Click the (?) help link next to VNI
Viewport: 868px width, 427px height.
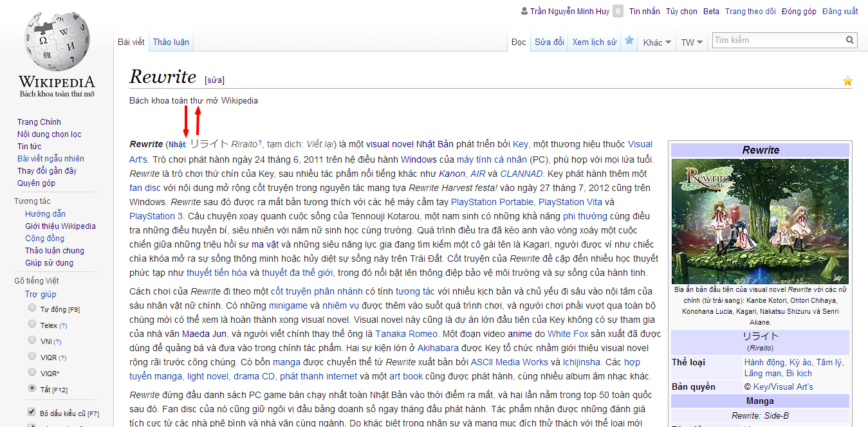coord(57,341)
